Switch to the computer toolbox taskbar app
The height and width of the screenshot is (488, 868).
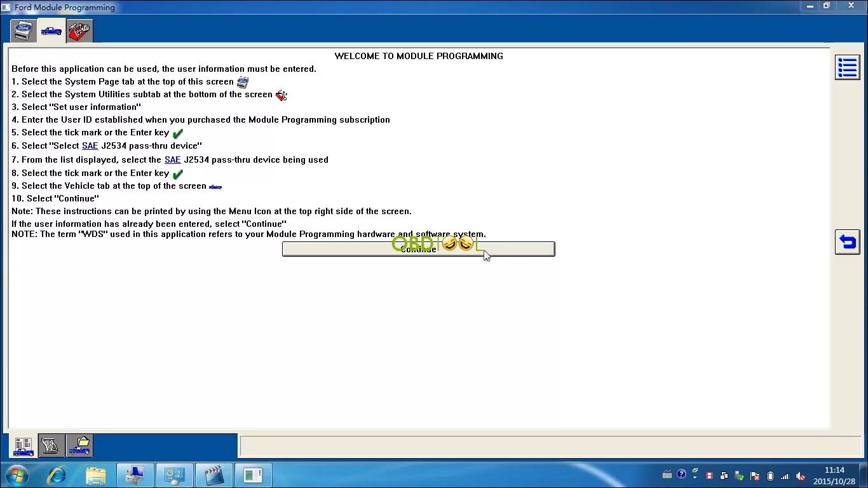tap(135, 475)
